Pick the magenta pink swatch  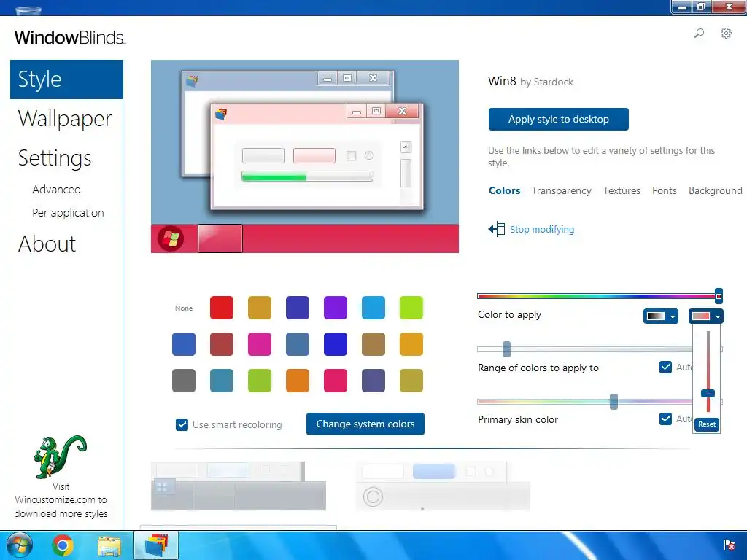point(260,344)
